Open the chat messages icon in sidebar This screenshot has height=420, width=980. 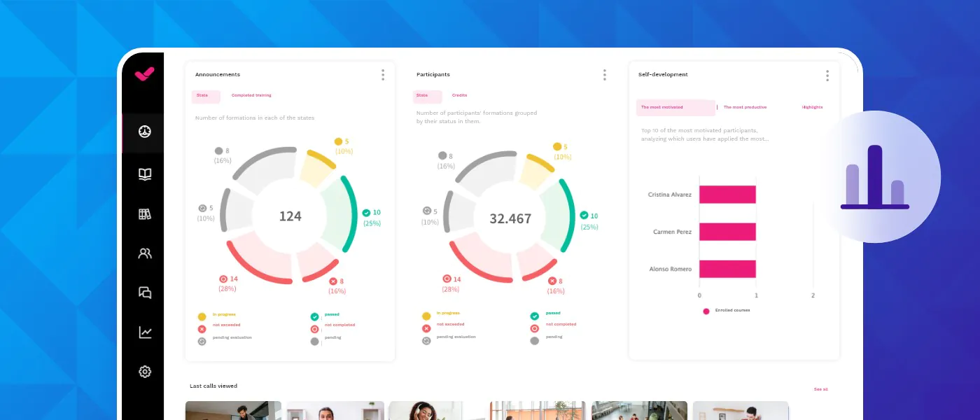tap(145, 293)
